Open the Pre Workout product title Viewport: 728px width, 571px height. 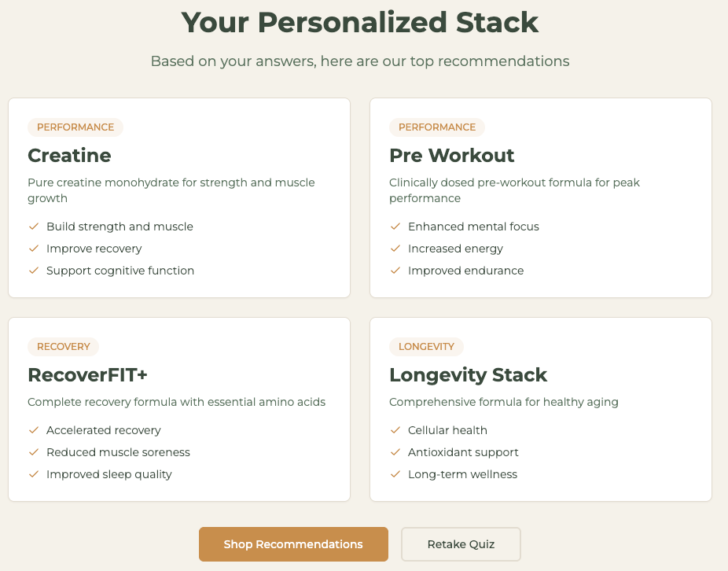point(452,156)
